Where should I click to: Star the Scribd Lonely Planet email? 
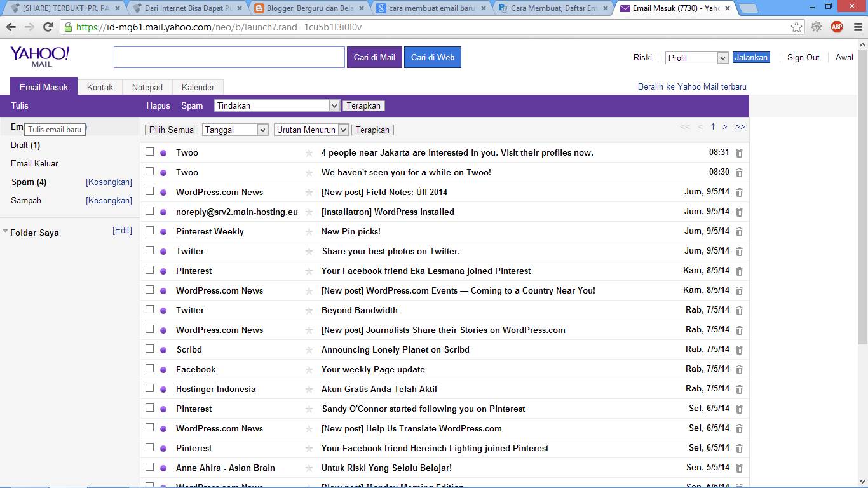[309, 350]
